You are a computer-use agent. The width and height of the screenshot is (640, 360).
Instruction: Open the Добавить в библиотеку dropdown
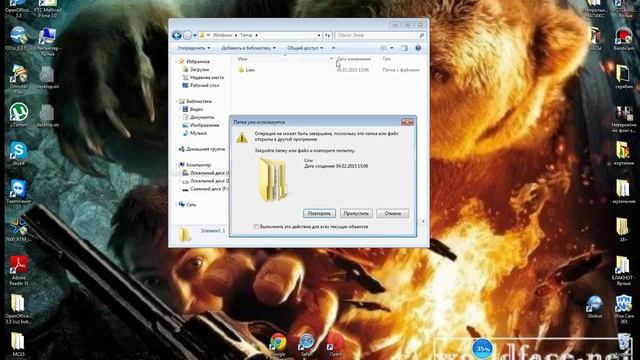click(x=248, y=48)
